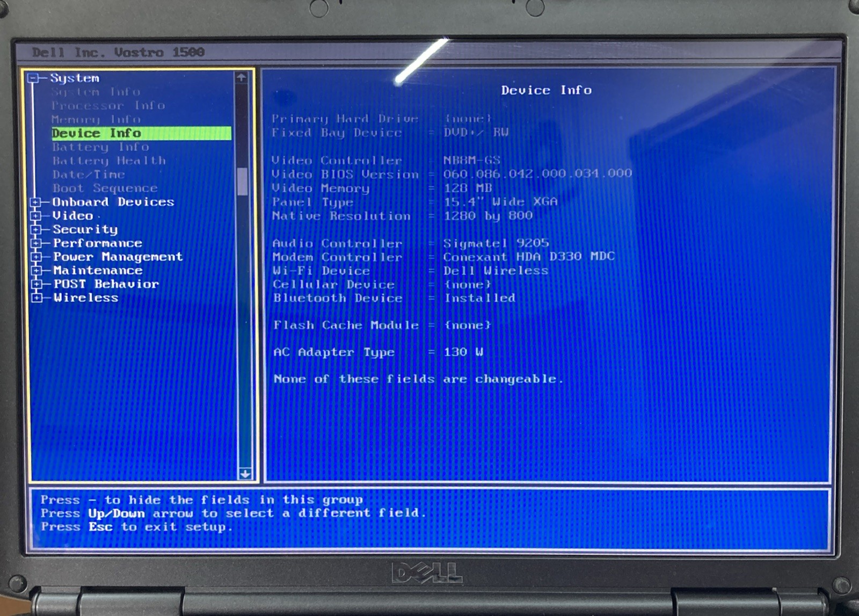This screenshot has height=616, width=859.
Task: Click the System group label
Action: (x=75, y=78)
